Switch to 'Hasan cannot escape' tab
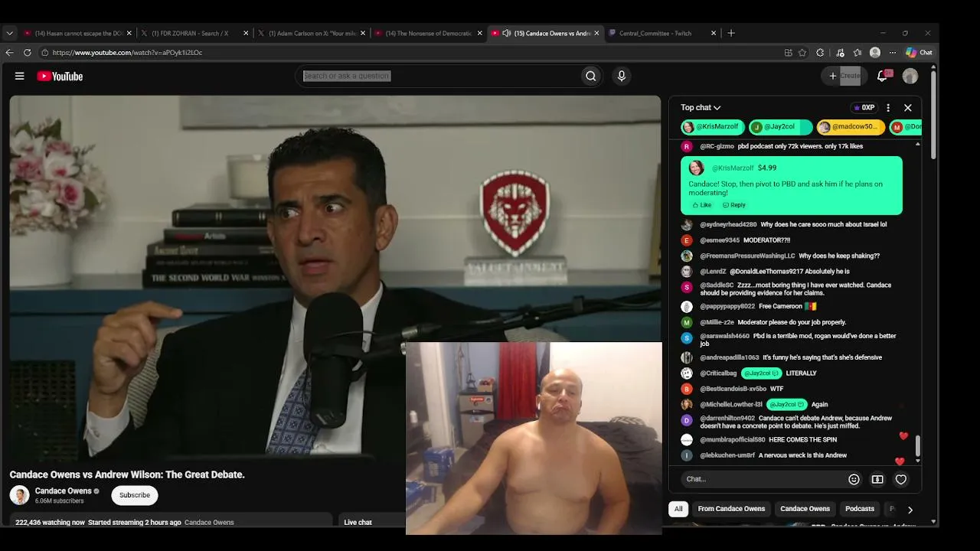980x551 pixels. [x=77, y=33]
